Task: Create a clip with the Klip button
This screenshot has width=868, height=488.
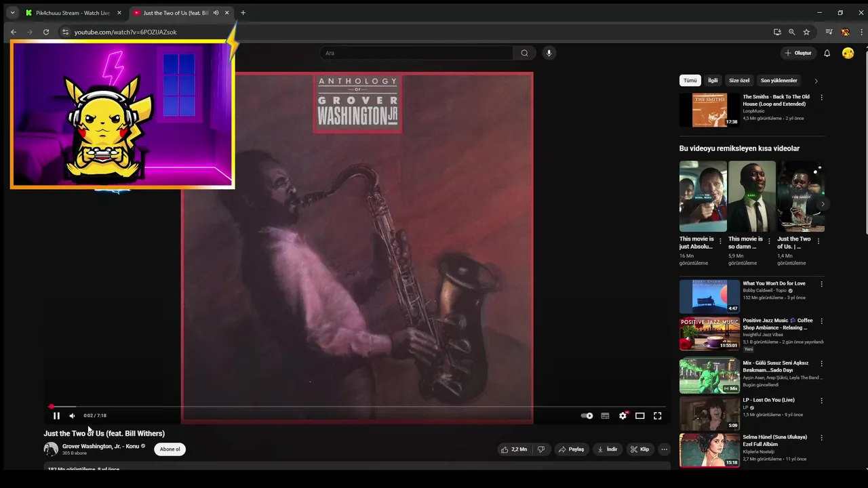Action: [x=639, y=449]
